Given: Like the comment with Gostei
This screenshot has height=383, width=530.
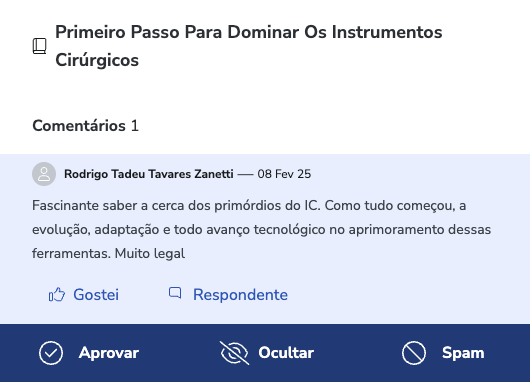Looking at the screenshot, I should [96, 294].
